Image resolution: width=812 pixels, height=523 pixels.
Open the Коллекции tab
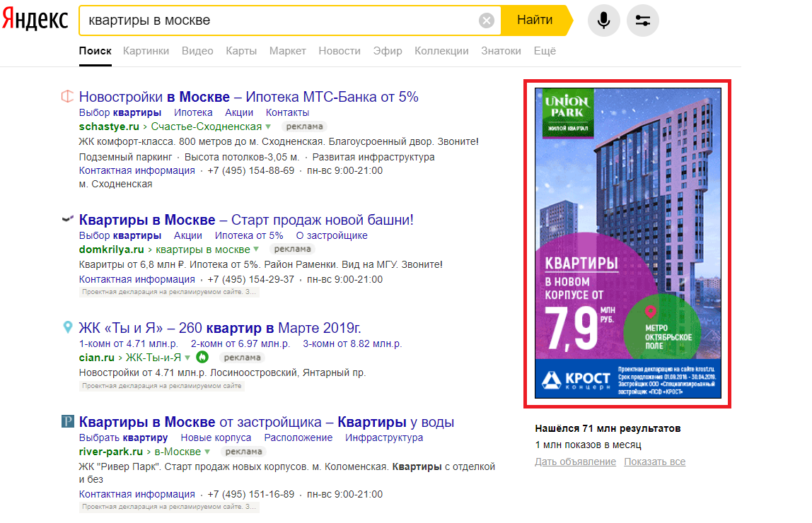pos(441,51)
